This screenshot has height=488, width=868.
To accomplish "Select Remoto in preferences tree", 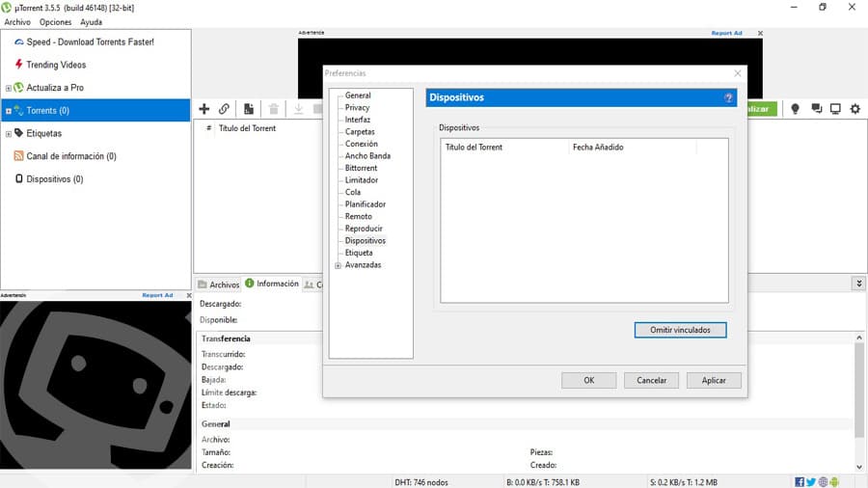I will coord(358,216).
